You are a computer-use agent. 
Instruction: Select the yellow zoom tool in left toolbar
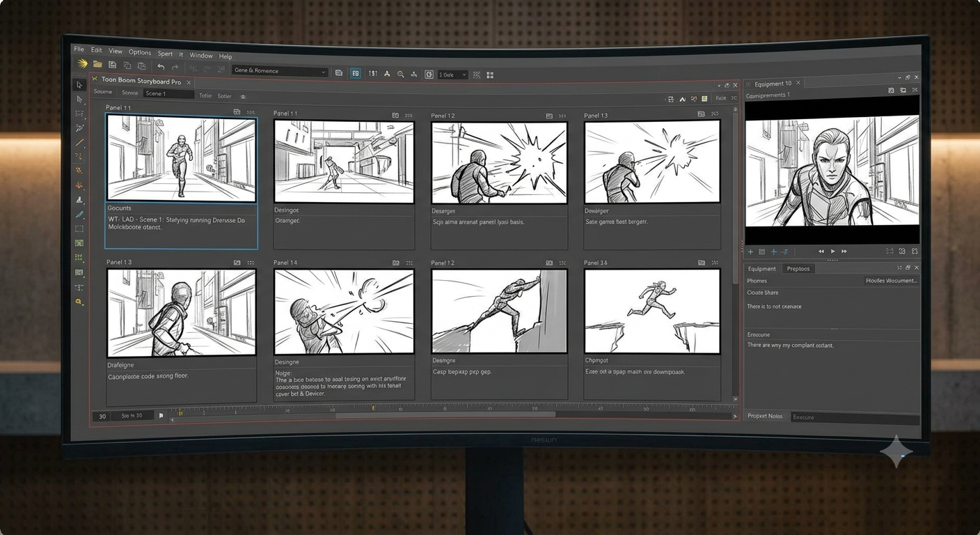79,302
